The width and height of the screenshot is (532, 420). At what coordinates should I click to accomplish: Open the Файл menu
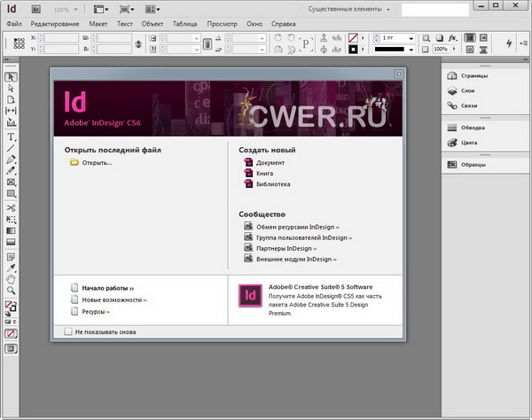[13, 22]
